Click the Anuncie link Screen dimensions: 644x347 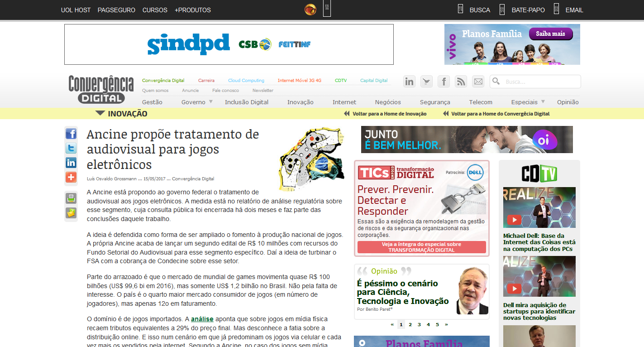pyautogui.click(x=191, y=91)
